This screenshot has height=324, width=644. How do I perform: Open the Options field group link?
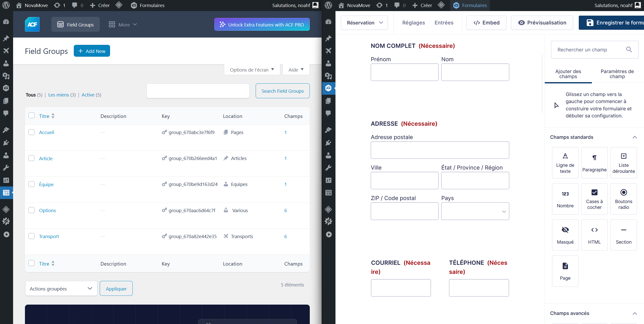click(47, 210)
